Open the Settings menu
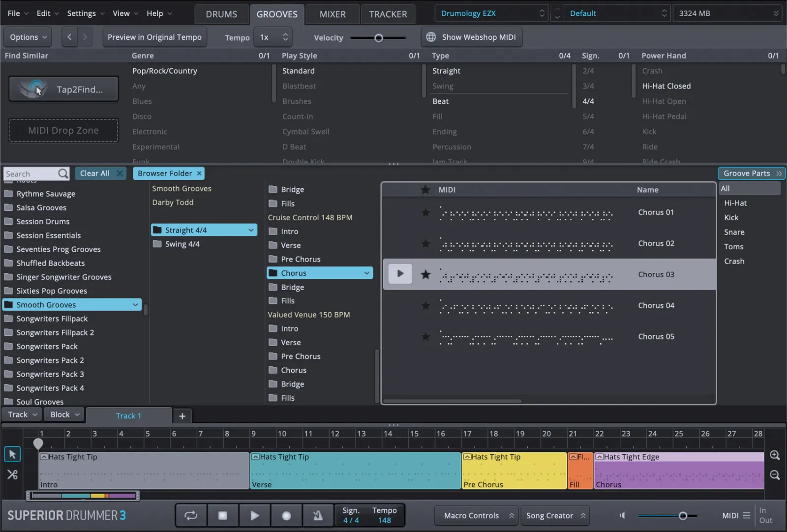Image resolution: width=787 pixels, height=532 pixels. click(86, 13)
